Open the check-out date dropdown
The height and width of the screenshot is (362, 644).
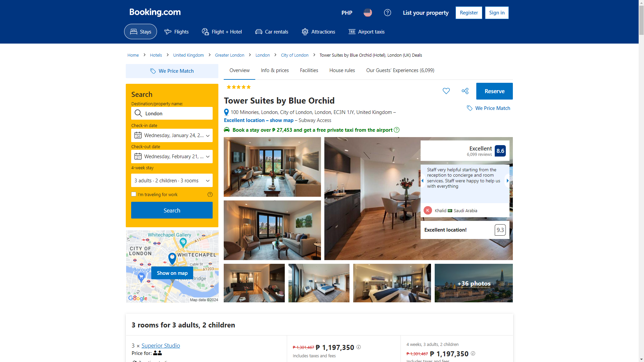[x=172, y=157]
